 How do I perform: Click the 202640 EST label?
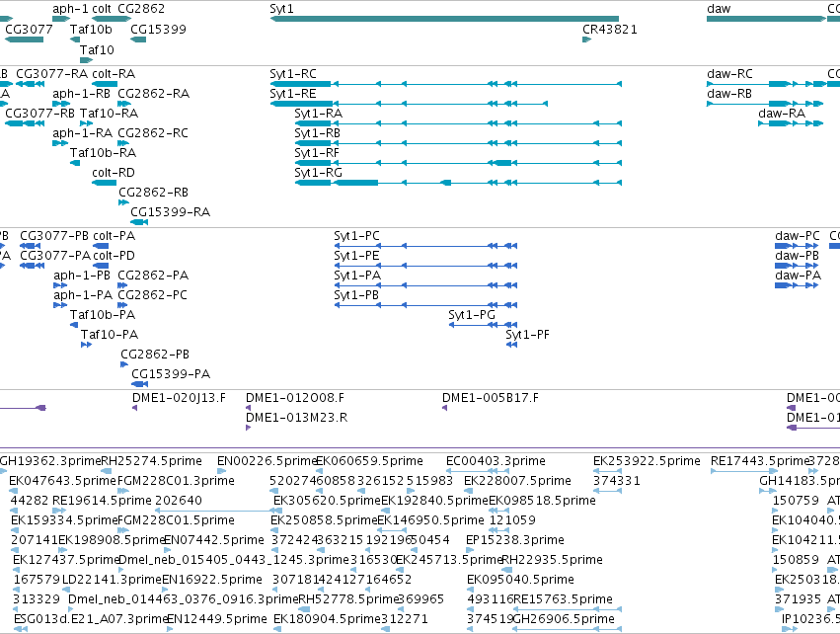[x=179, y=501]
